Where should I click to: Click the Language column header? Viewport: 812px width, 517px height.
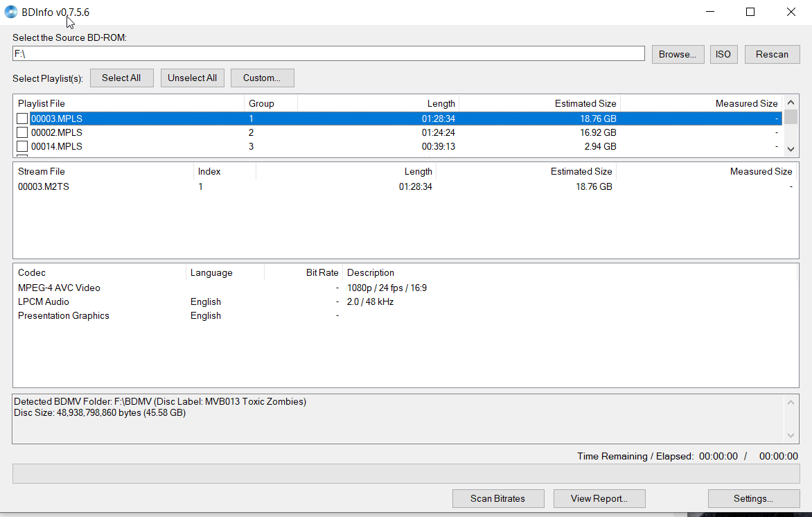point(225,272)
